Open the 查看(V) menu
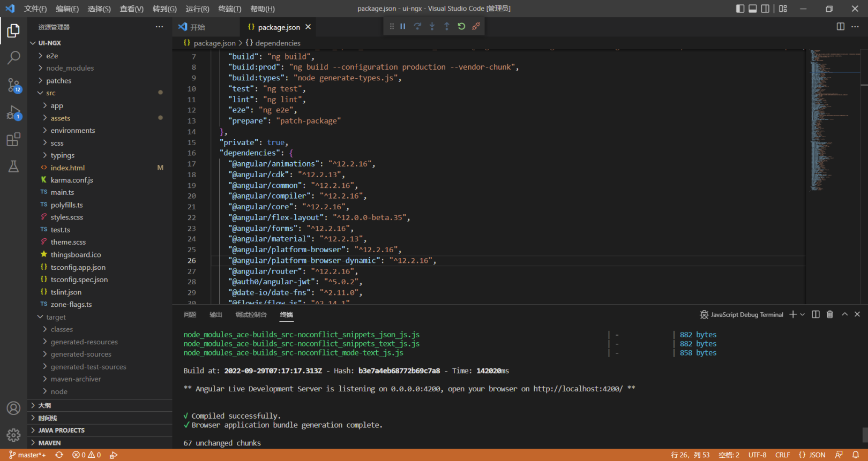 tap(131, 9)
